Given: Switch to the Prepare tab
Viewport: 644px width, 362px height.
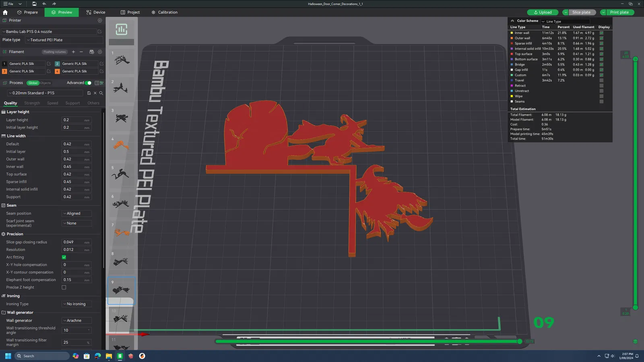Looking at the screenshot, I should click(27, 12).
